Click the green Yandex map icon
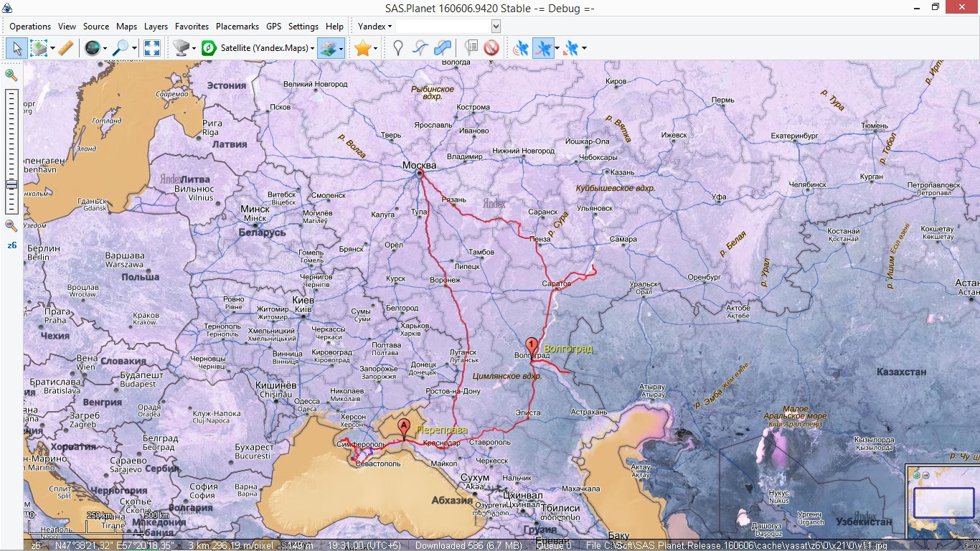 (209, 48)
